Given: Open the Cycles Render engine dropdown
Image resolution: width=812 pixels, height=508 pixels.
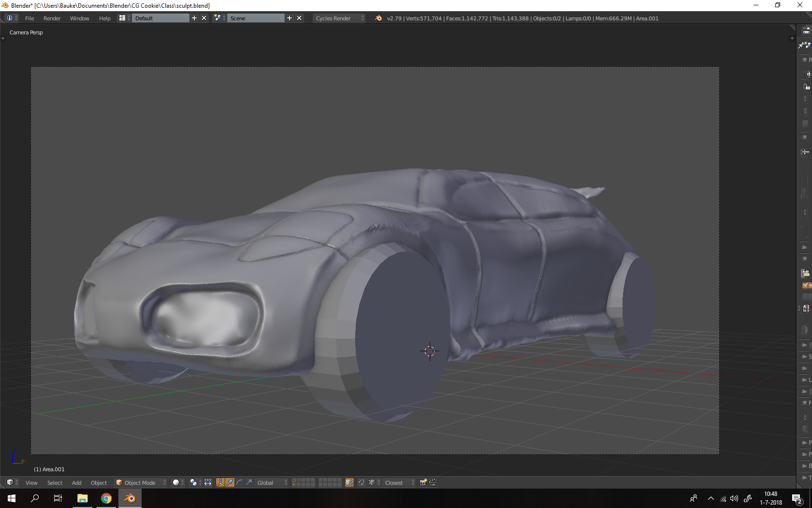Looking at the screenshot, I should pos(339,18).
